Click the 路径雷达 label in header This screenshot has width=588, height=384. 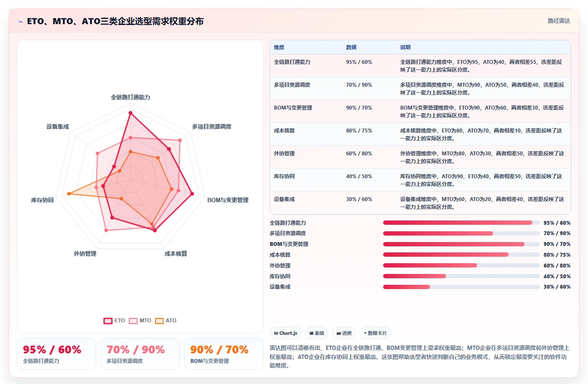[x=559, y=21]
